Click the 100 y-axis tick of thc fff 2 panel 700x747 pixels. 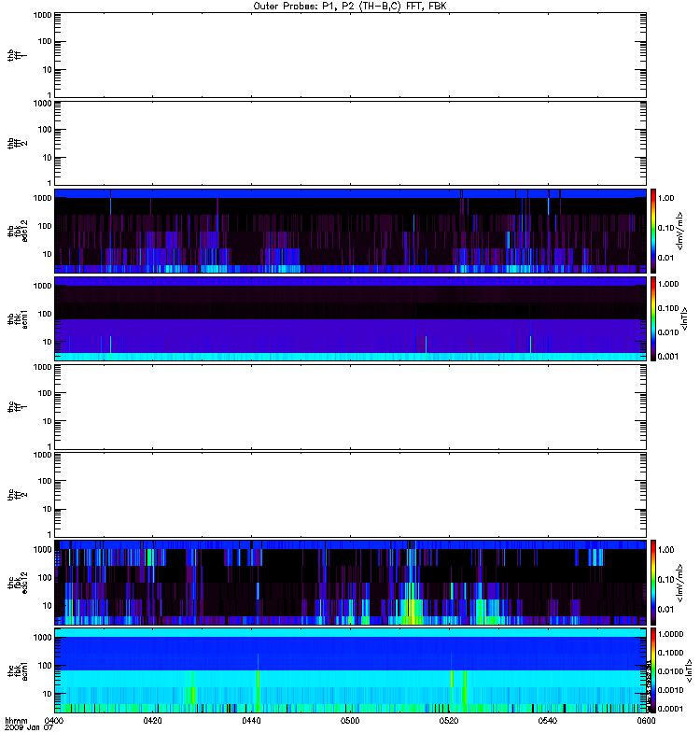point(45,481)
